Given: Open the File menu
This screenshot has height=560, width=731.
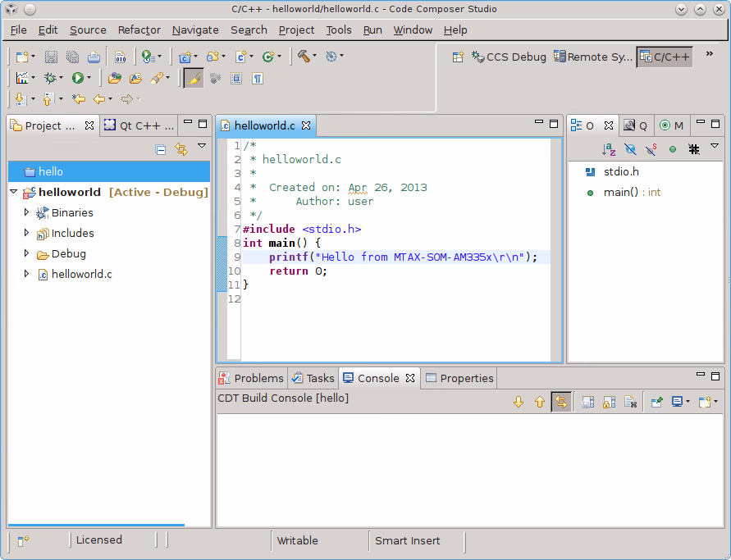Looking at the screenshot, I should pos(19,30).
